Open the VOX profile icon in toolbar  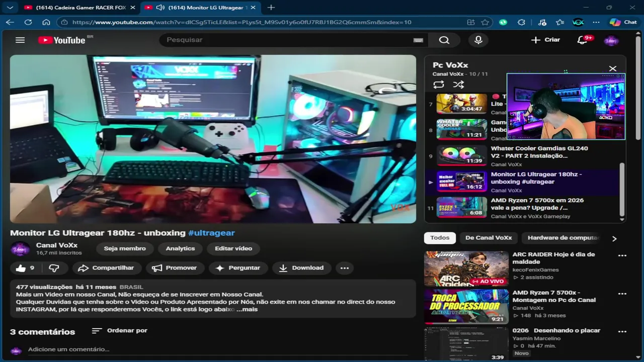[578, 22]
